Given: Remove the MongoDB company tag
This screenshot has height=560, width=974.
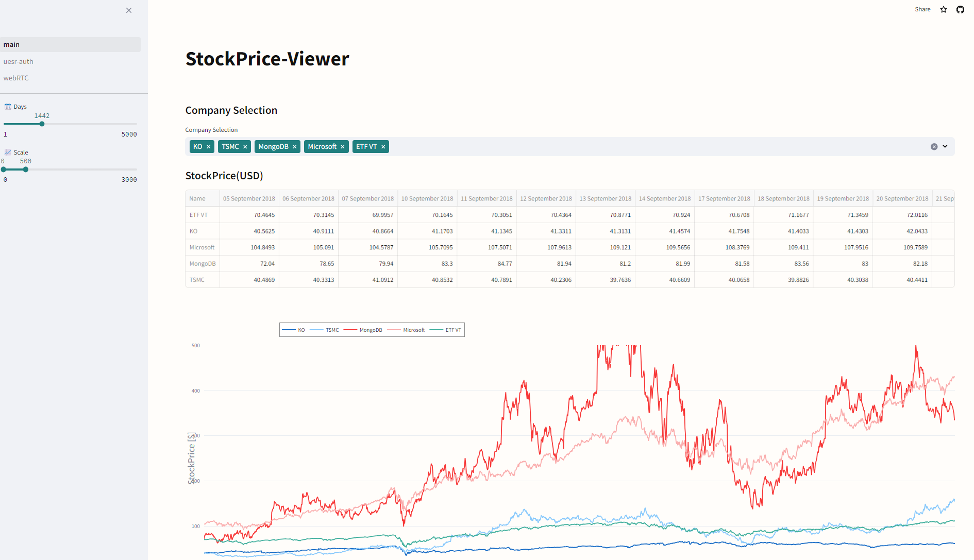Looking at the screenshot, I should coord(295,147).
